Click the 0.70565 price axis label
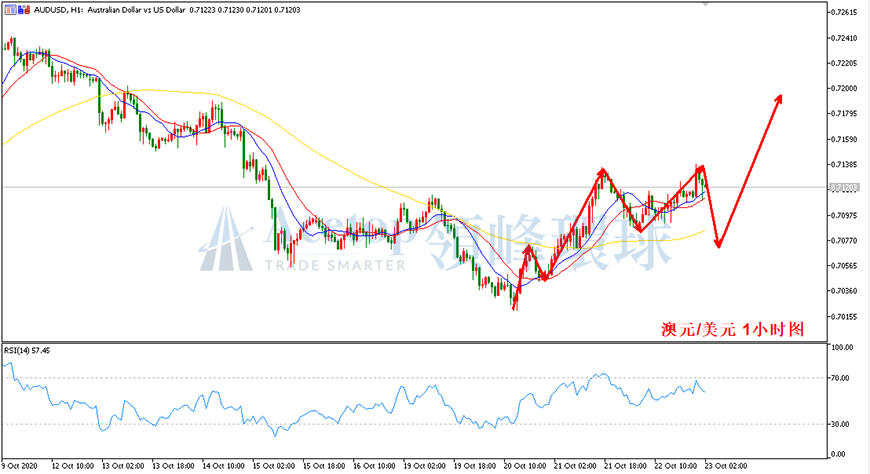The image size is (870, 474). tap(844, 265)
